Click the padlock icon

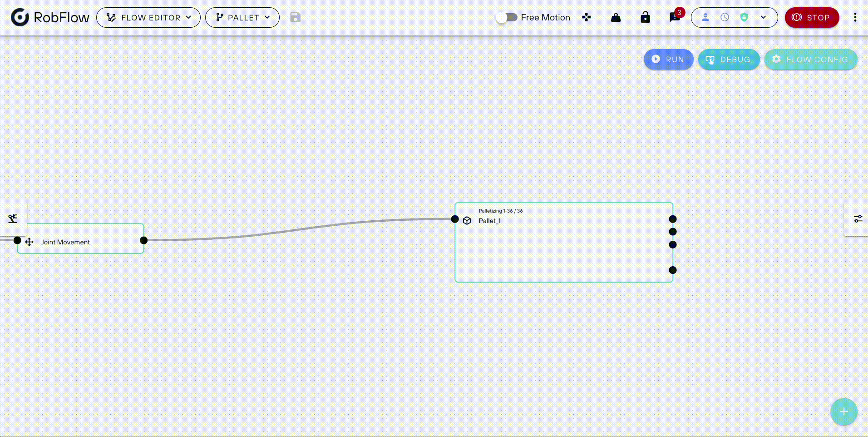(645, 17)
